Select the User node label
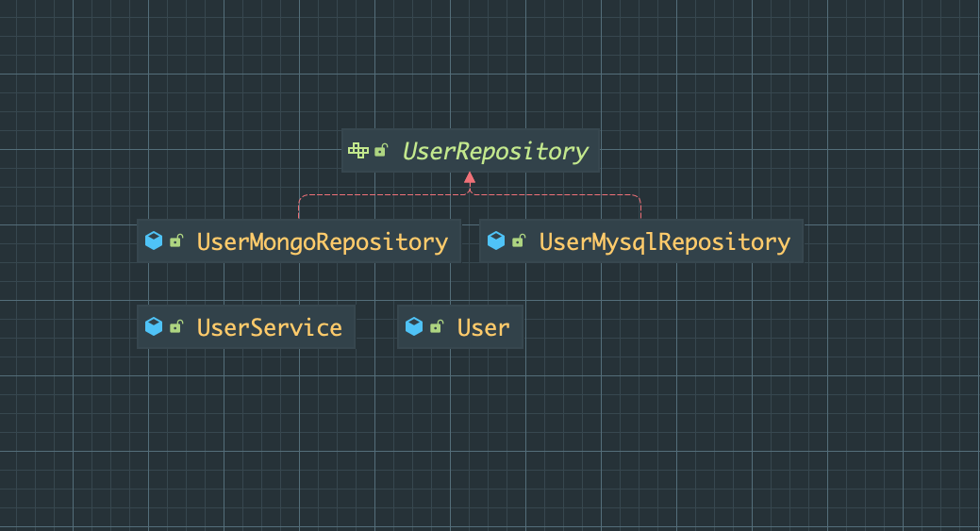Screen dimensions: 980x531 (x=483, y=328)
